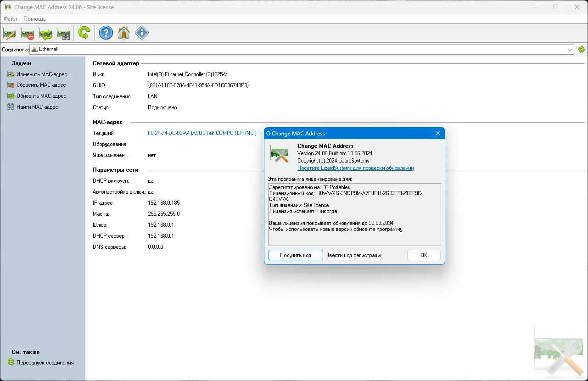Click the Параметры сети section heading
Image resolution: width=588 pixels, height=381 pixels.
point(116,170)
